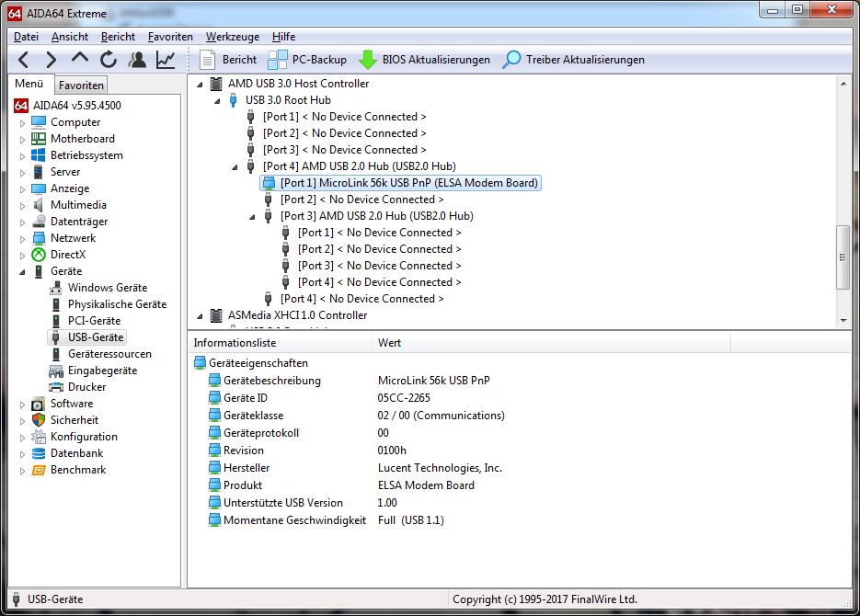Open user management silhouette icon
860x616 pixels.
(x=136, y=59)
